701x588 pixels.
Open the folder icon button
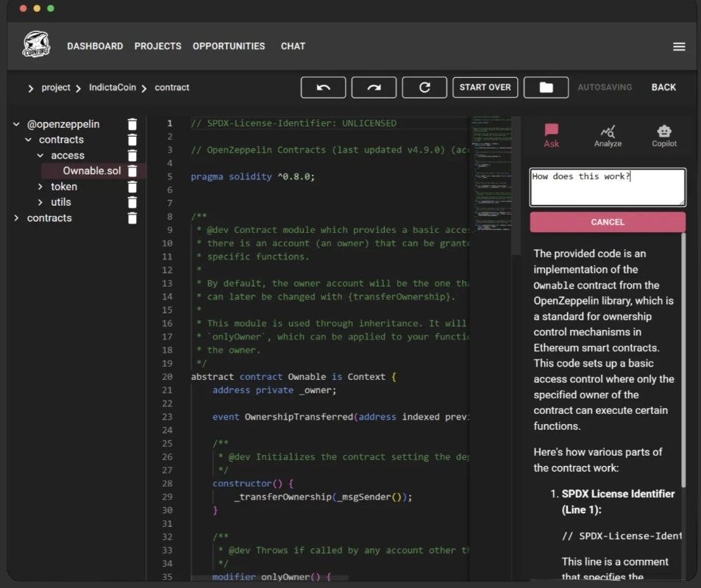546,87
